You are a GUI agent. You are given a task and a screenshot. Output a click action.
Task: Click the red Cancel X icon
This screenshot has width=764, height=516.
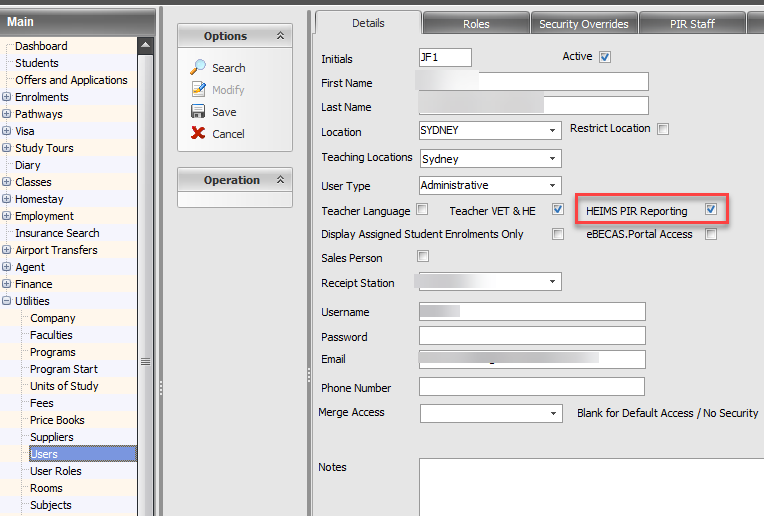point(198,134)
